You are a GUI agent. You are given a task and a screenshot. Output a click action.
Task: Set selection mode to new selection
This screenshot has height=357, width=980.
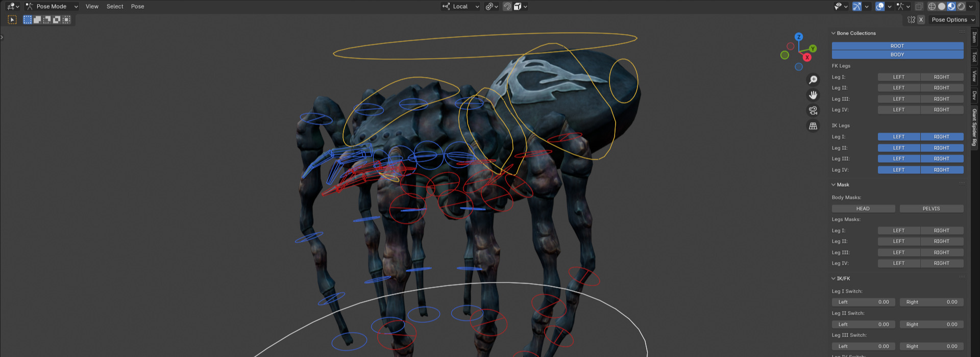click(x=28, y=20)
